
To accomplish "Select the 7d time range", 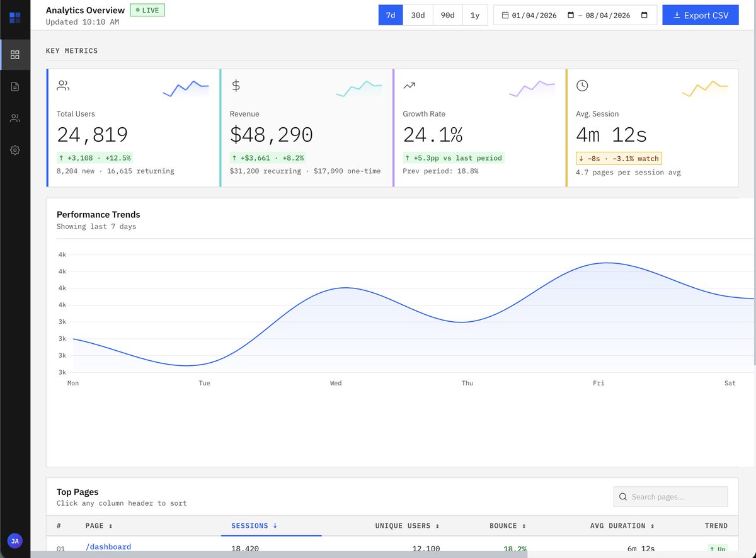I will pyautogui.click(x=391, y=15).
